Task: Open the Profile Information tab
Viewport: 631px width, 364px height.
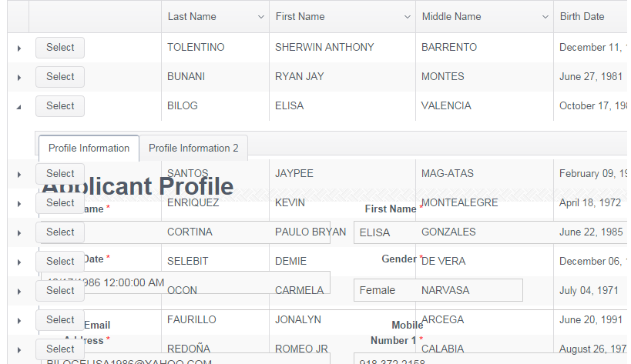Action: (x=89, y=148)
